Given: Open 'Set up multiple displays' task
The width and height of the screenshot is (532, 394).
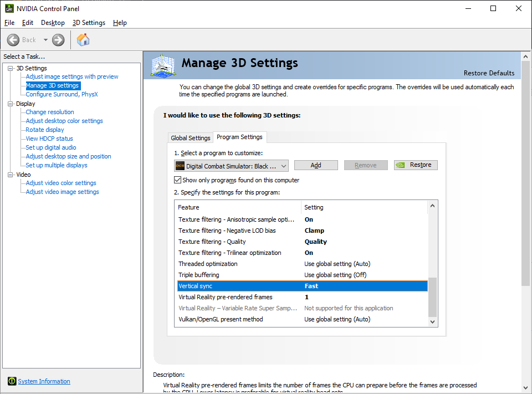Looking at the screenshot, I should [x=57, y=165].
